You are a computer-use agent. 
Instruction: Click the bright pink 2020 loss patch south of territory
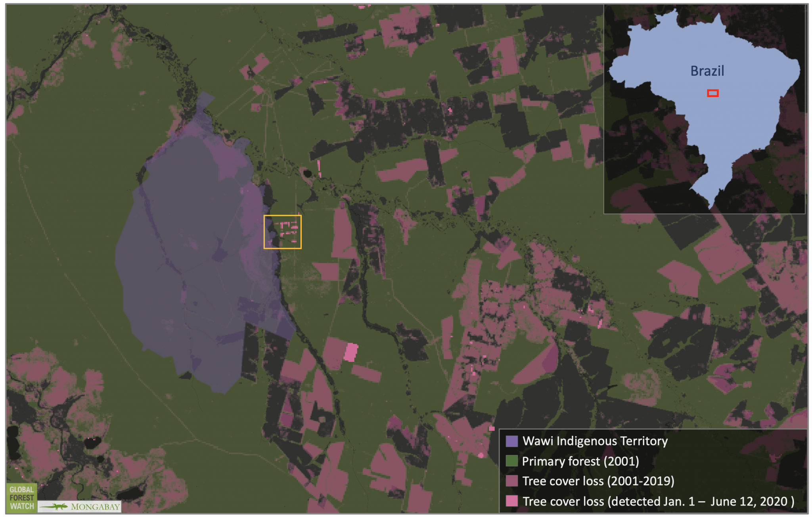[350, 352]
